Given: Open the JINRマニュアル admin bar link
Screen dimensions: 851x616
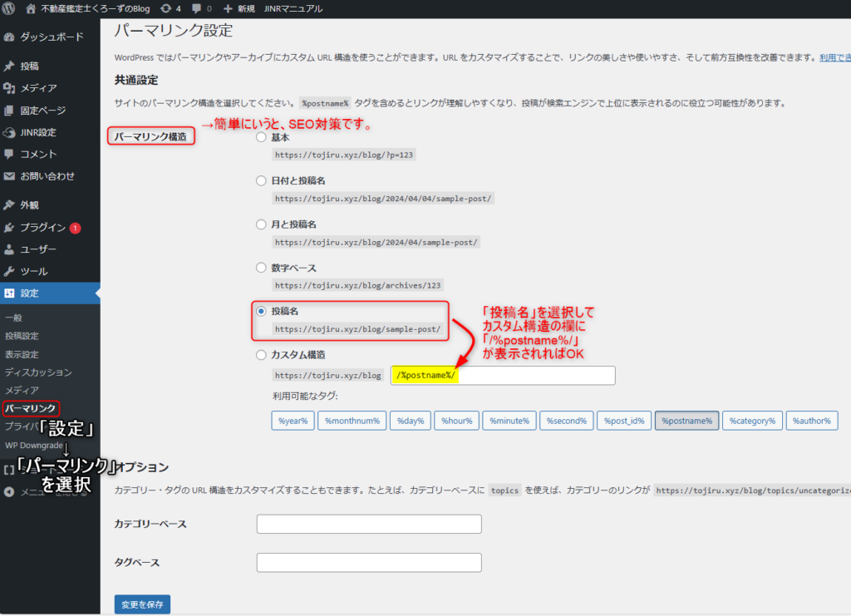Looking at the screenshot, I should click(293, 8).
